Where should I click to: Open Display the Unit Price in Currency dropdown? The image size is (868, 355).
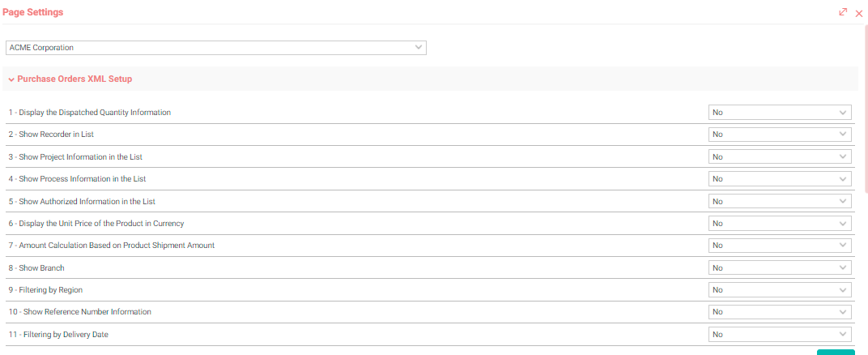click(x=780, y=223)
